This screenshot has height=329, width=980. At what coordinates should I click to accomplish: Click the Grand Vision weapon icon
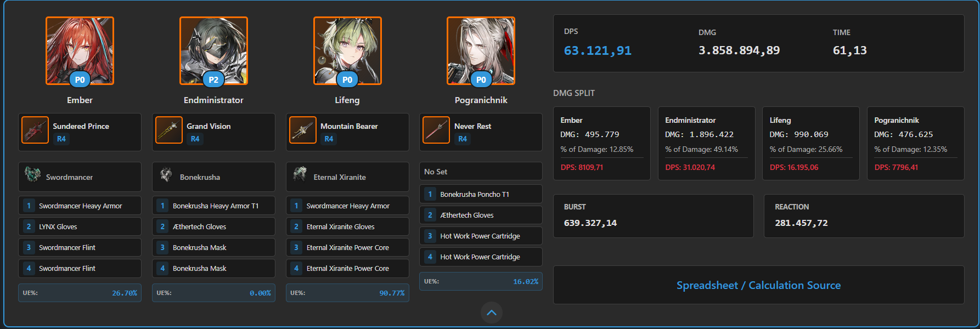point(169,130)
